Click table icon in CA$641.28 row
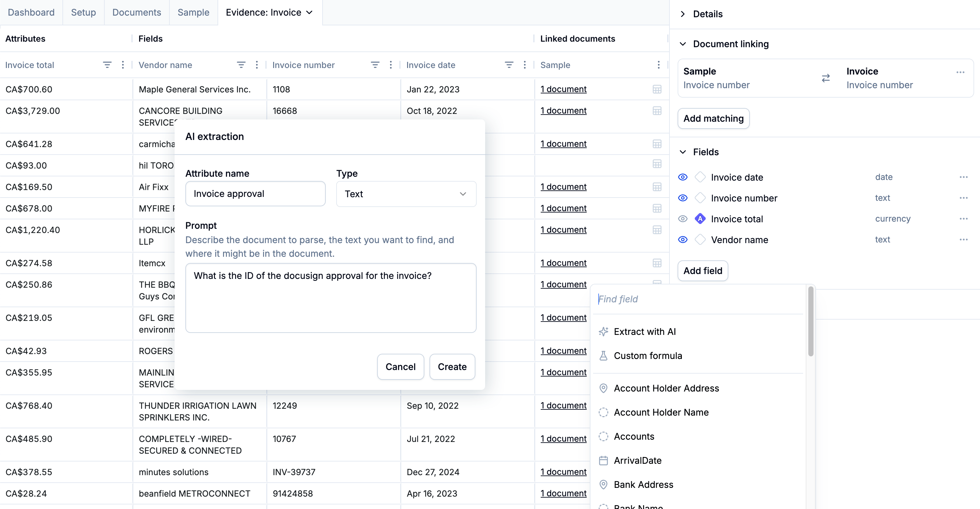980x509 pixels. (657, 144)
